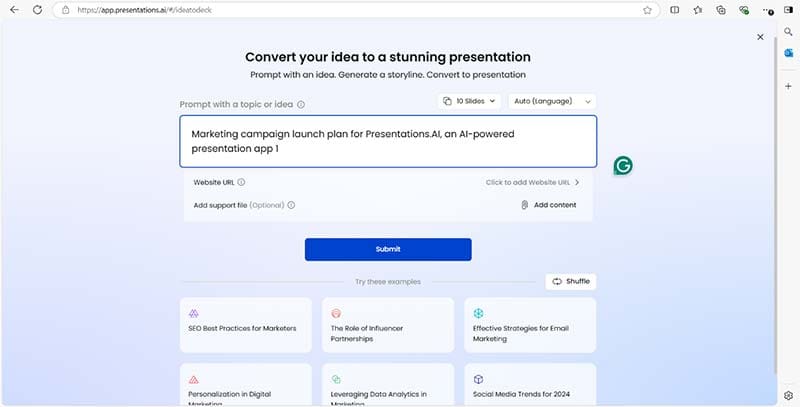Image resolution: width=800 pixels, height=407 pixels.
Task: Shuffle the example prompts
Action: pyautogui.click(x=570, y=282)
